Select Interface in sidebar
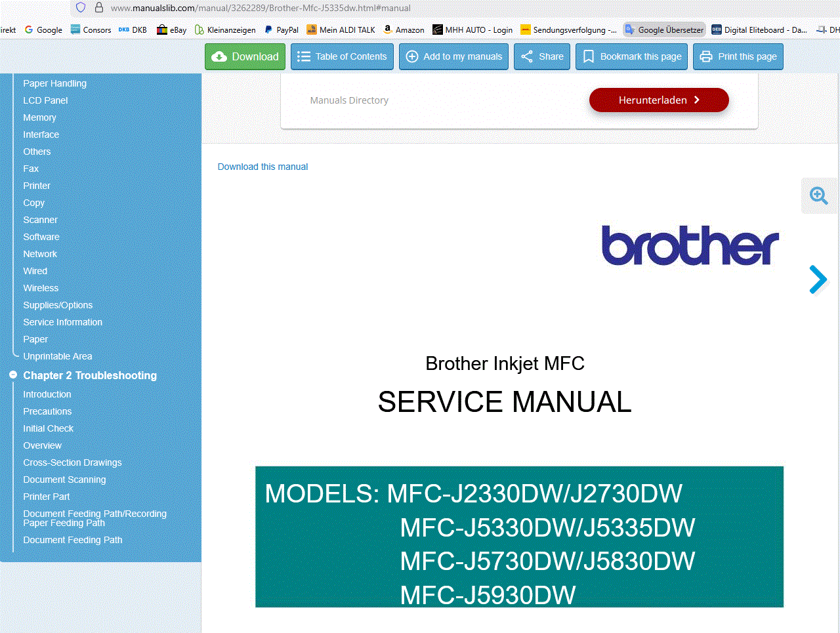This screenshot has width=840, height=633. tap(41, 134)
